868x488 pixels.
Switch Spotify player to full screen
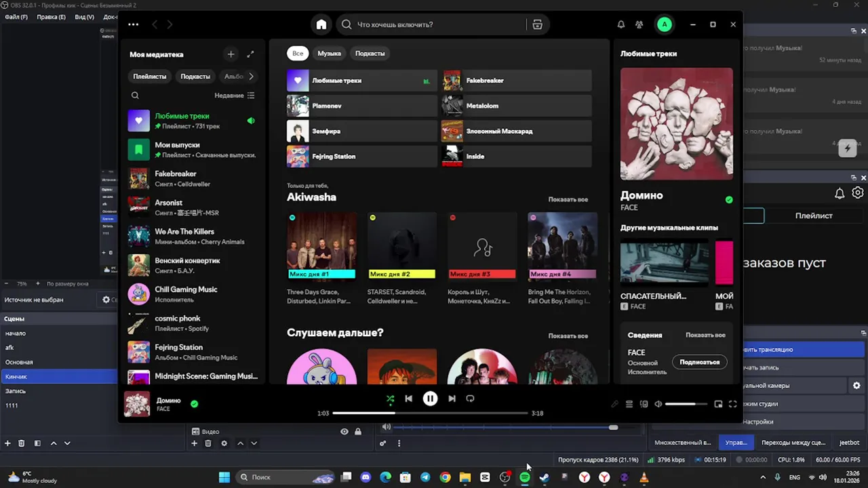tap(732, 404)
